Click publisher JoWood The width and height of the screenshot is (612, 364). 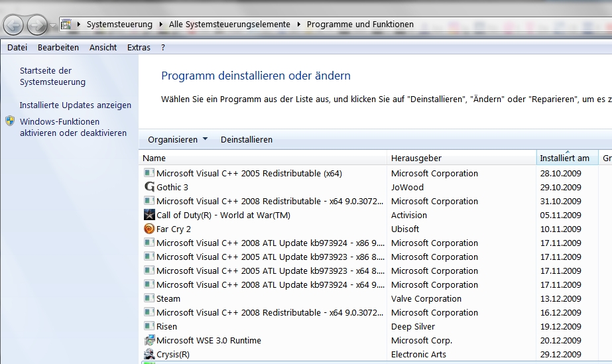coord(407,187)
